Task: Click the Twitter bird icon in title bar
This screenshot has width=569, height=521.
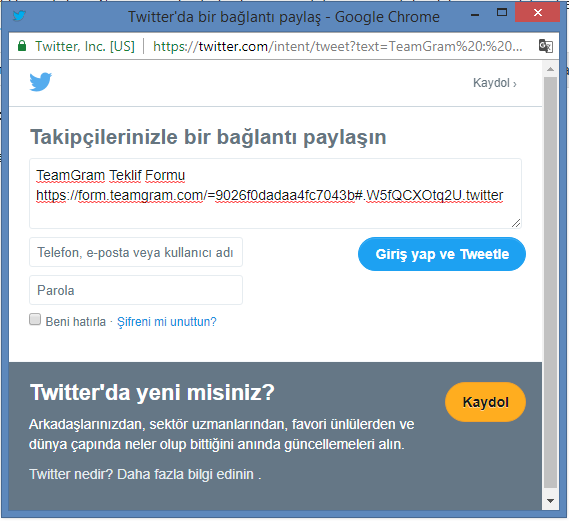Action: pyautogui.click(x=19, y=16)
